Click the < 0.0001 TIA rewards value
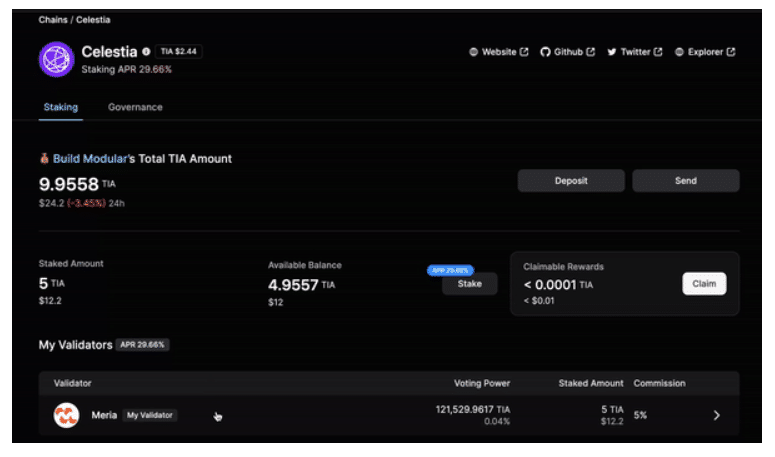This screenshot has width=775, height=457. 558,285
